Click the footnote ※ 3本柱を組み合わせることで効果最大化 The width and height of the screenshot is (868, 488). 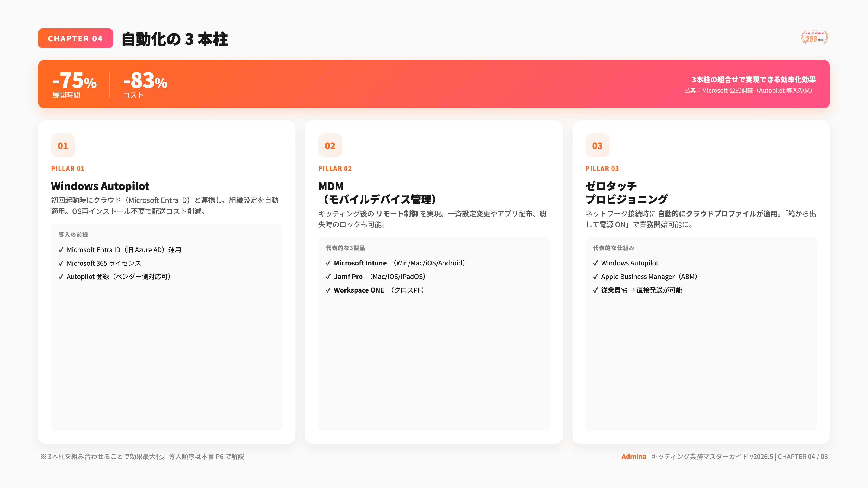(x=142, y=457)
